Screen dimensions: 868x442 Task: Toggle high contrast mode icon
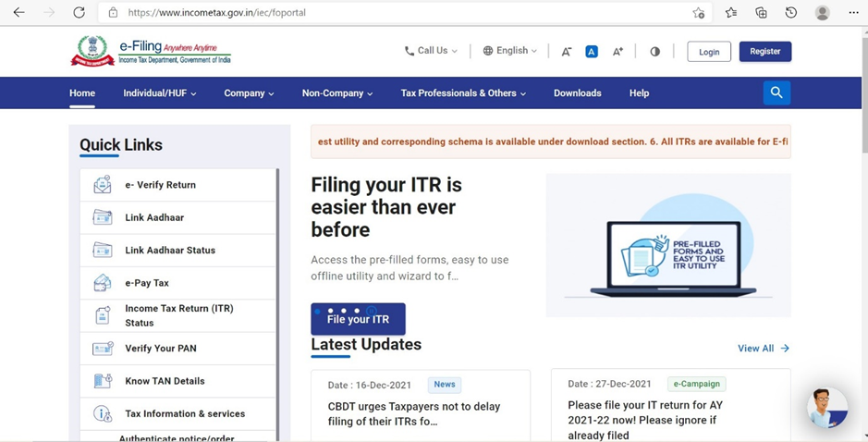[x=654, y=52]
